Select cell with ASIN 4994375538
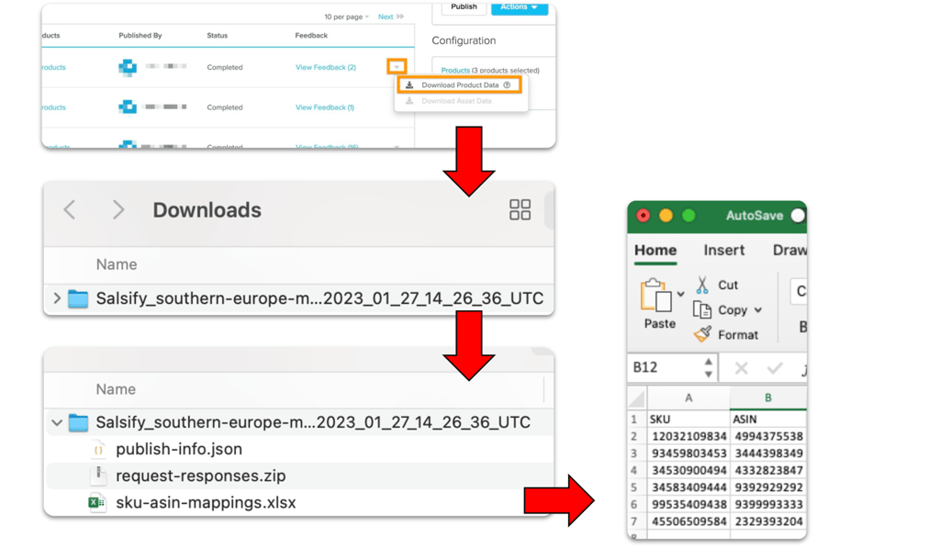Image resolution: width=940 pixels, height=560 pixels. (x=768, y=436)
